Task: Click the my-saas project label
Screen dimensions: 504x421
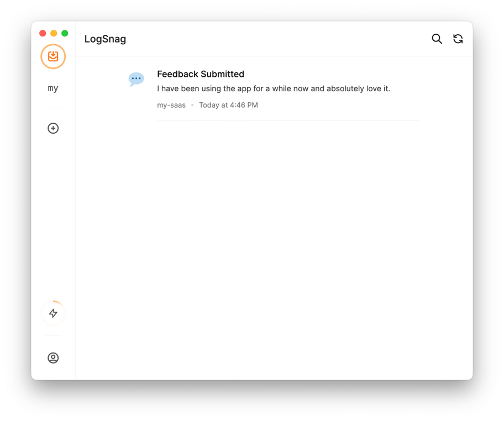Action: (x=171, y=105)
